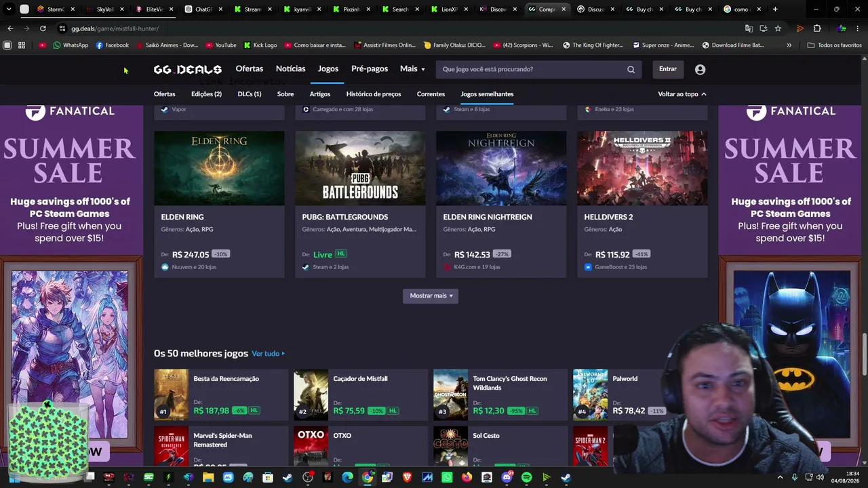Open File Explorer from the taskbar
The width and height of the screenshot is (868, 488).
pyautogui.click(x=208, y=477)
